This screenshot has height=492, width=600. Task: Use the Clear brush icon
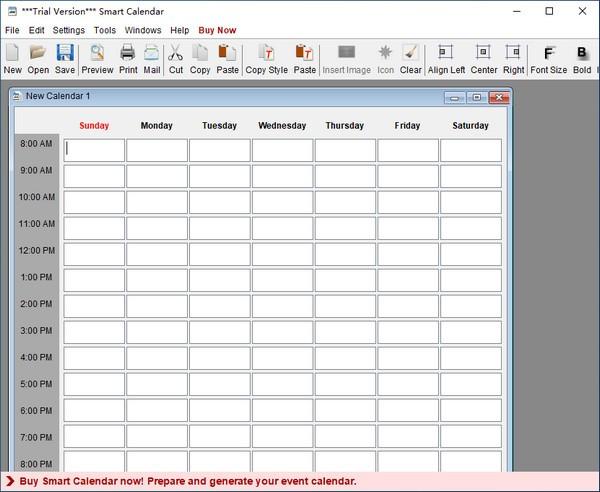(x=411, y=58)
